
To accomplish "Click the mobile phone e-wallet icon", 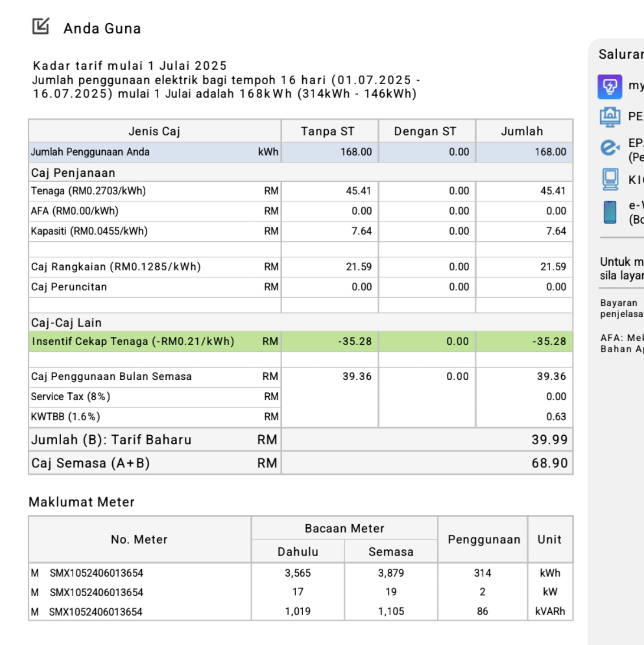I will pyautogui.click(x=610, y=212).
